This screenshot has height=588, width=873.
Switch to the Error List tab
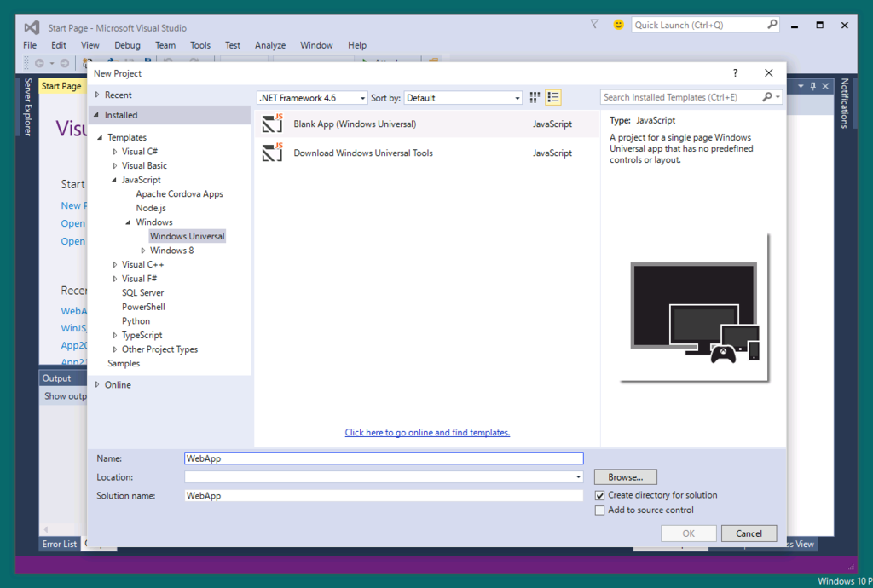click(60, 544)
